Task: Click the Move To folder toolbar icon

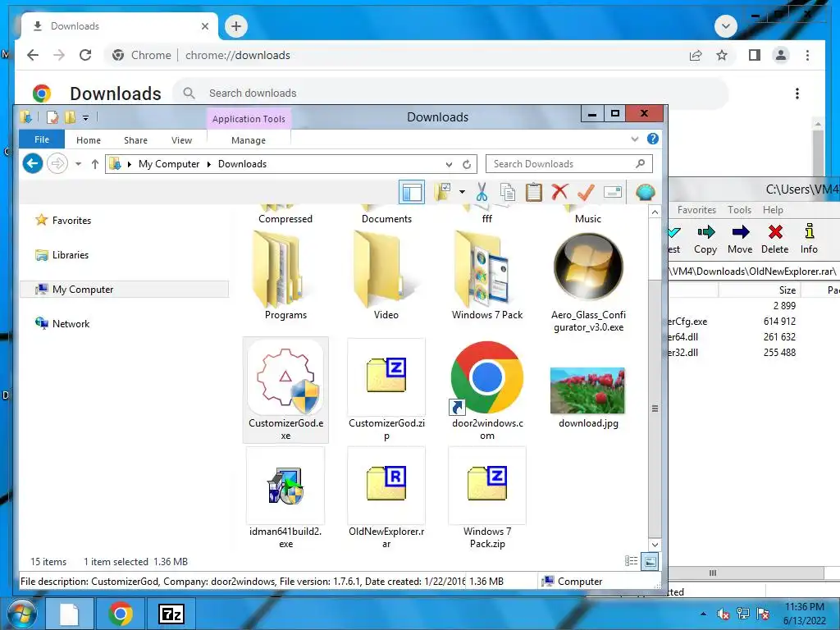Action: tap(442, 192)
